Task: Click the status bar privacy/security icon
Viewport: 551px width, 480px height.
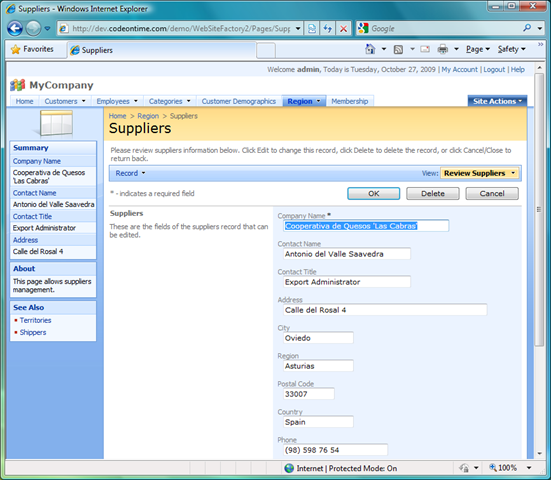Action: pyautogui.click(x=464, y=468)
